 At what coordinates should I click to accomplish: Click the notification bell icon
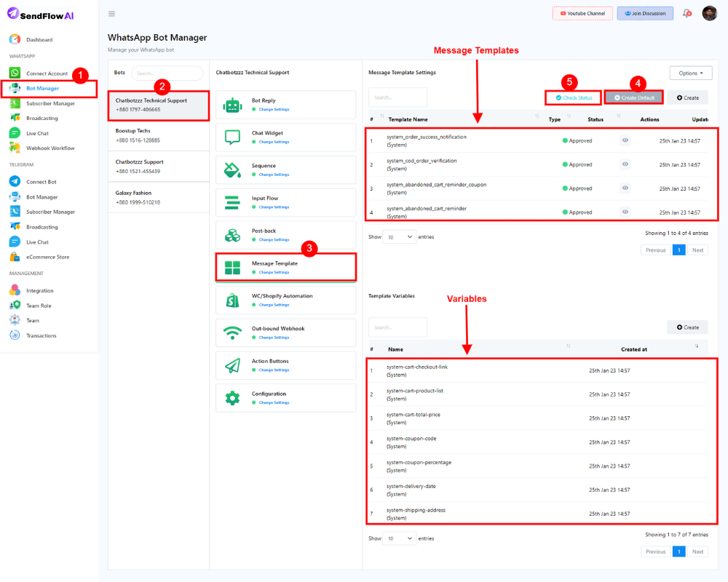click(687, 14)
